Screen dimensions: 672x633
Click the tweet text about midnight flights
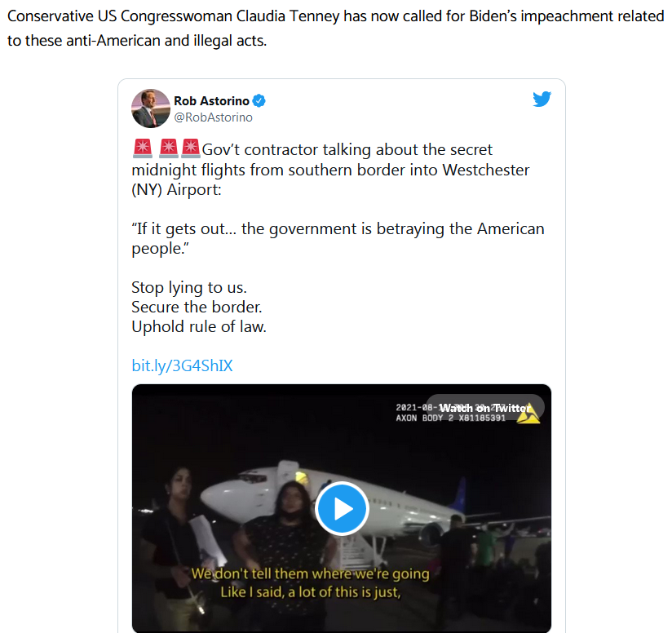click(x=330, y=170)
